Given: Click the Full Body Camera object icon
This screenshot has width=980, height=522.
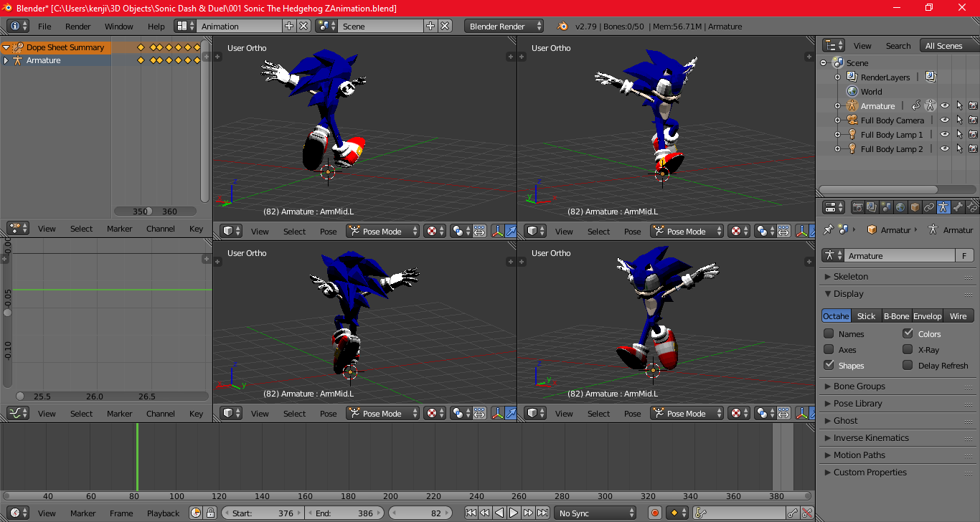Looking at the screenshot, I should tap(852, 120).
